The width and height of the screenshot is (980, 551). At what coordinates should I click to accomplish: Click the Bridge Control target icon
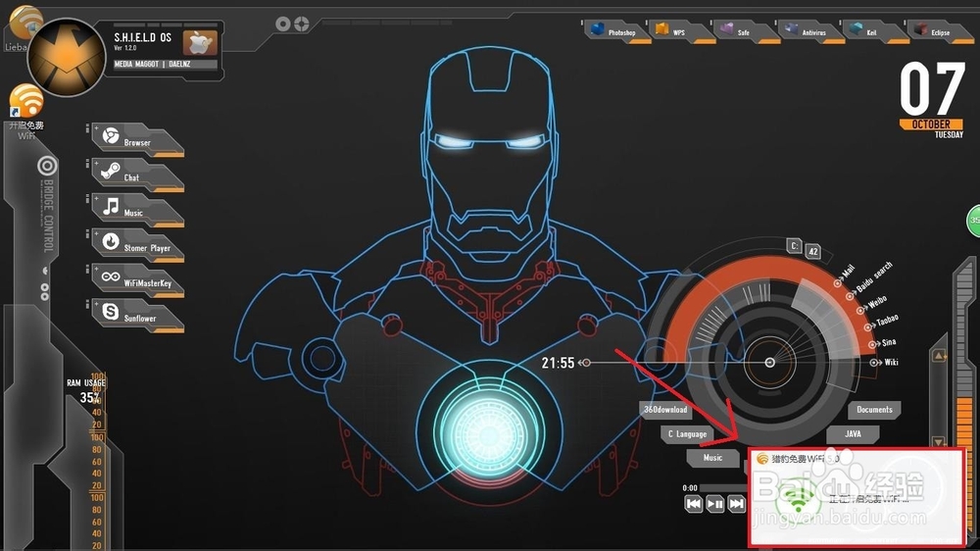pos(47,166)
